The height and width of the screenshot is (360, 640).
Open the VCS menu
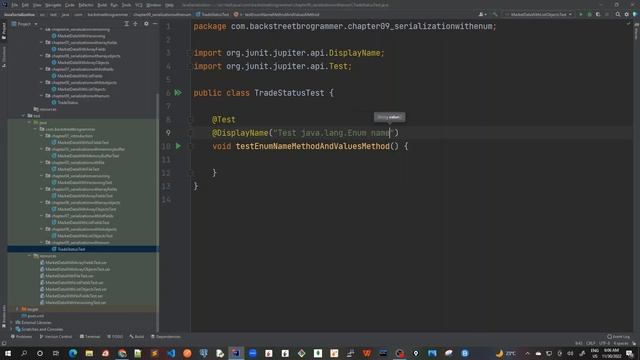tap(139, 5)
